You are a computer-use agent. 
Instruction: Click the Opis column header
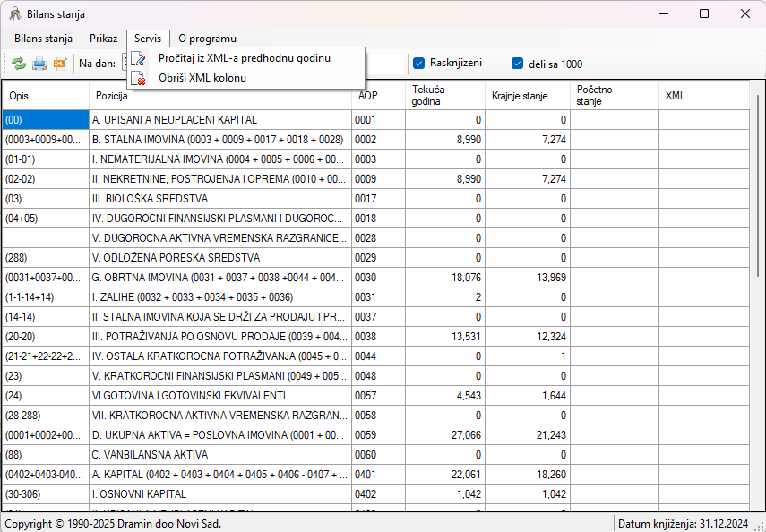point(46,96)
